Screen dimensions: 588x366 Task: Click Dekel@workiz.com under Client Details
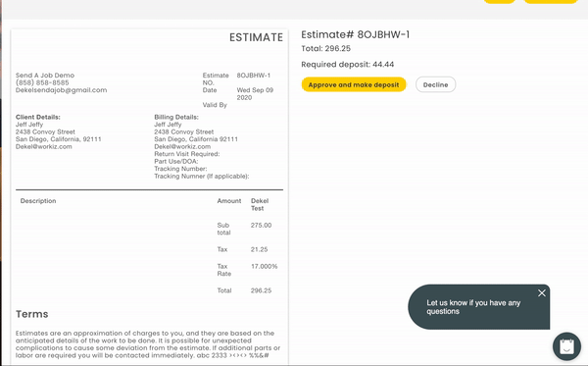[43, 146]
